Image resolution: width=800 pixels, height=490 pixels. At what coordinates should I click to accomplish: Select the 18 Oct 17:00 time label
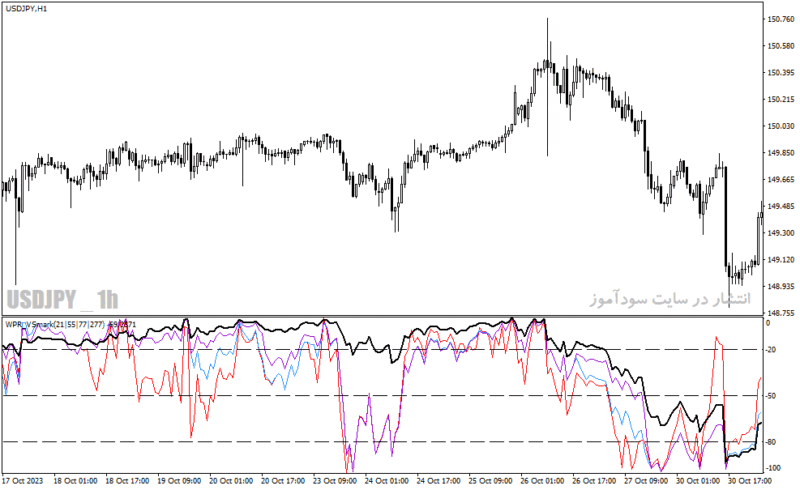pyautogui.click(x=128, y=481)
